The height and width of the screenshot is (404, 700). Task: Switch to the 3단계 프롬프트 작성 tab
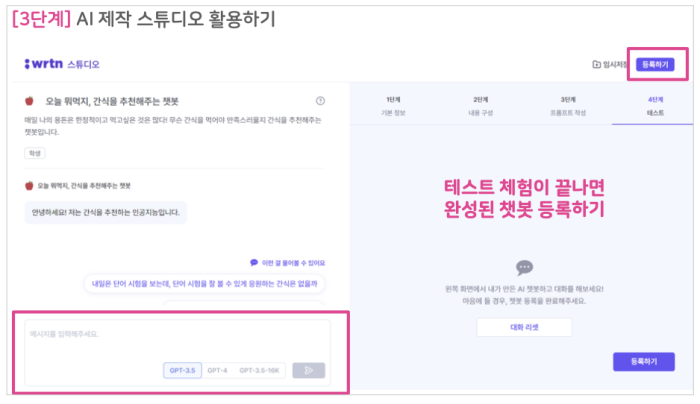click(568, 106)
